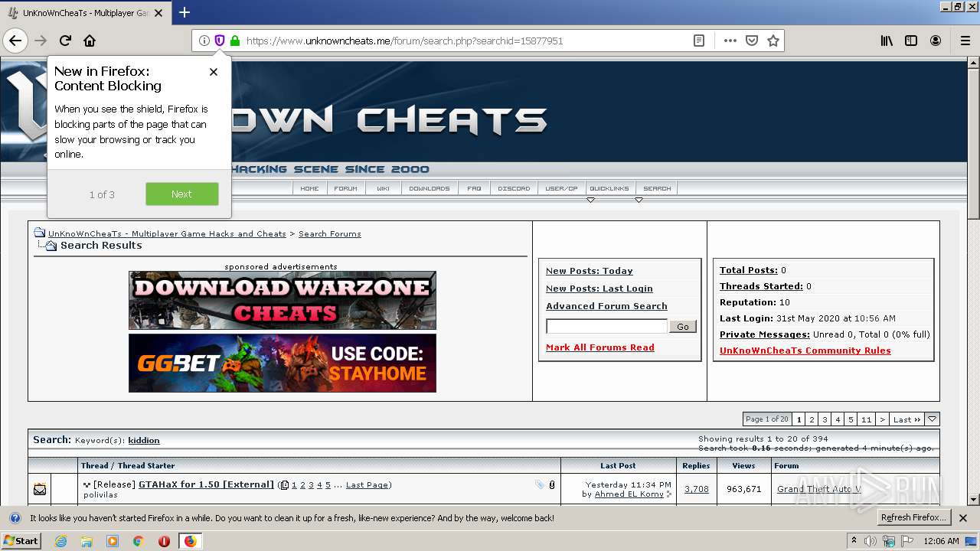Open the 3,708 replies count link
The width and height of the screenshot is (980, 551).
(697, 489)
